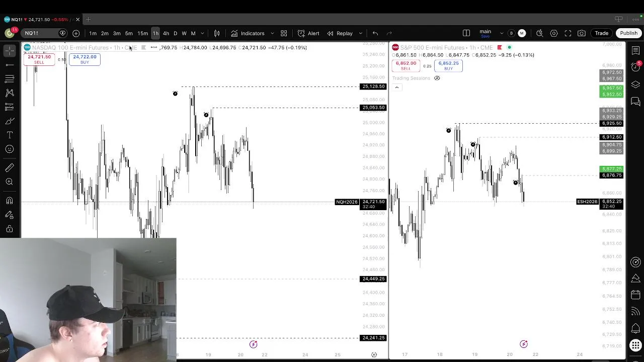The image size is (644, 362).
Task: Select the crosshair cursor tool
Action: 10,51
